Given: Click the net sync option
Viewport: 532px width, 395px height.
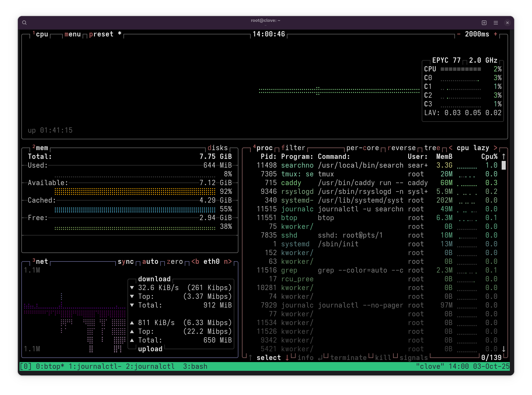Looking at the screenshot, I should click(126, 261).
